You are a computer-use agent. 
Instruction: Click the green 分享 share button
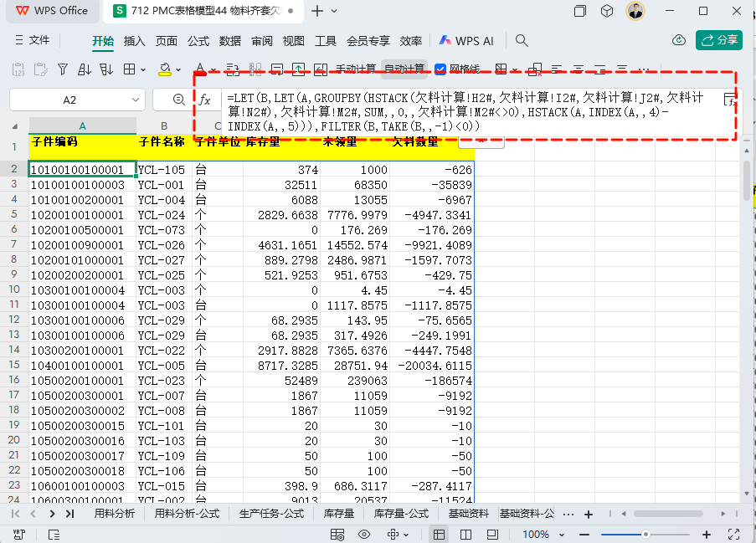pos(719,40)
